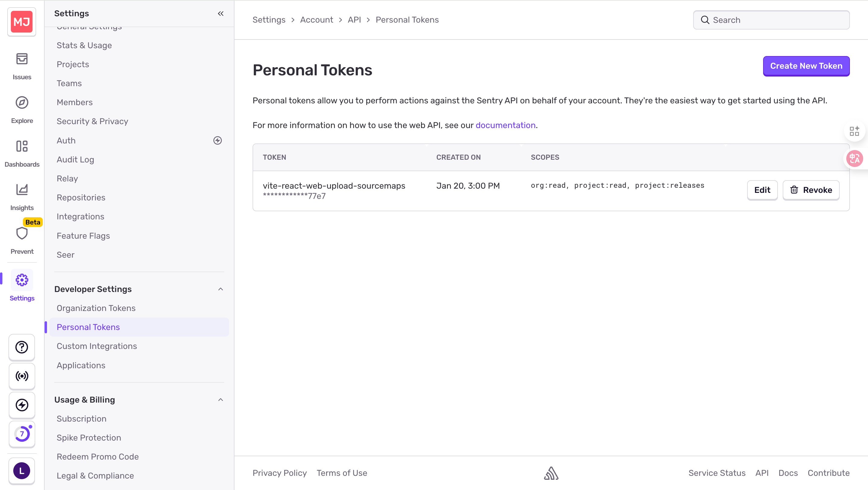Collapse the Settings sidebar panel
This screenshot has width=868, height=490.
pos(221,14)
